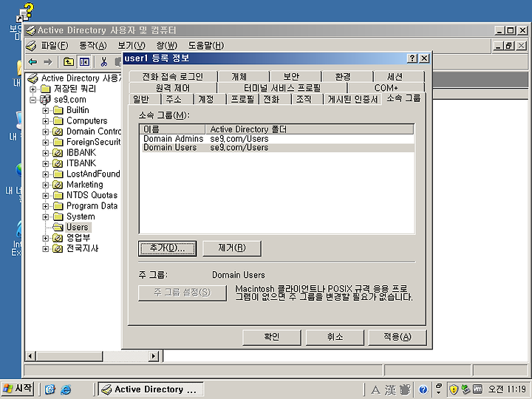Open the 도움말(H) menu
Image resolution: width=532 pixels, height=399 pixels.
tap(206, 46)
